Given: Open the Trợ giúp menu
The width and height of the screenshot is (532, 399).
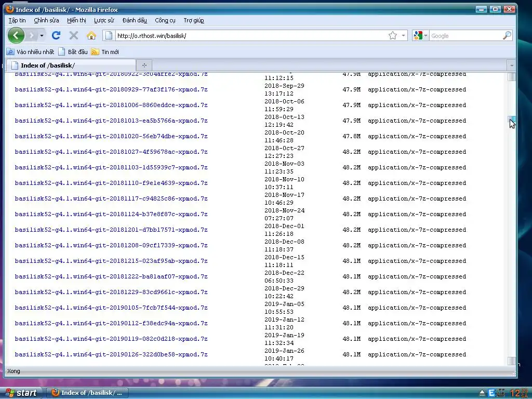Looking at the screenshot, I should click(x=194, y=20).
